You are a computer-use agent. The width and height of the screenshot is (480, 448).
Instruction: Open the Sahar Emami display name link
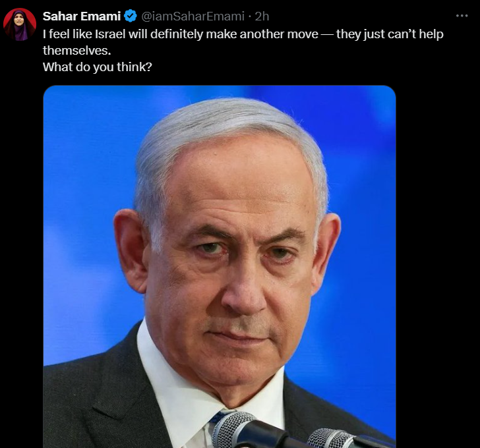[x=82, y=16]
